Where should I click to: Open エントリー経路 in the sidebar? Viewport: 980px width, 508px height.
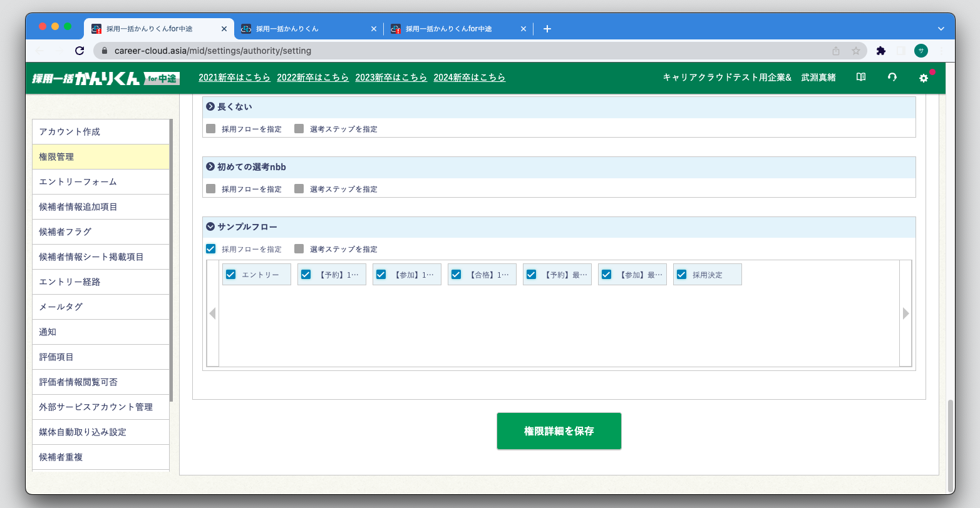pyautogui.click(x=101, y=282)
